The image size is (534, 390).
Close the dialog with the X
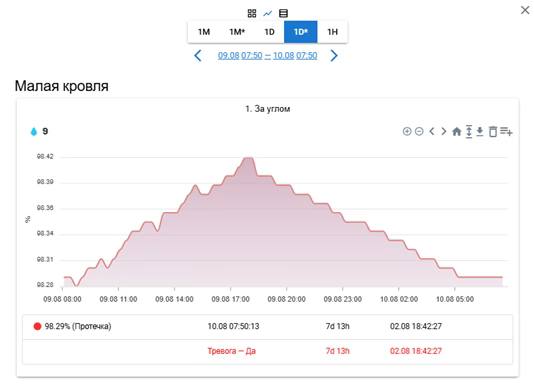pos(525,10)
